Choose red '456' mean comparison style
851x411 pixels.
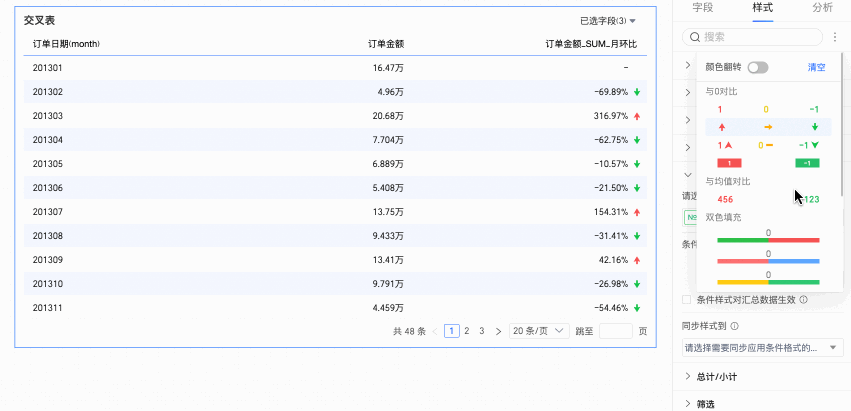point(725,199)
